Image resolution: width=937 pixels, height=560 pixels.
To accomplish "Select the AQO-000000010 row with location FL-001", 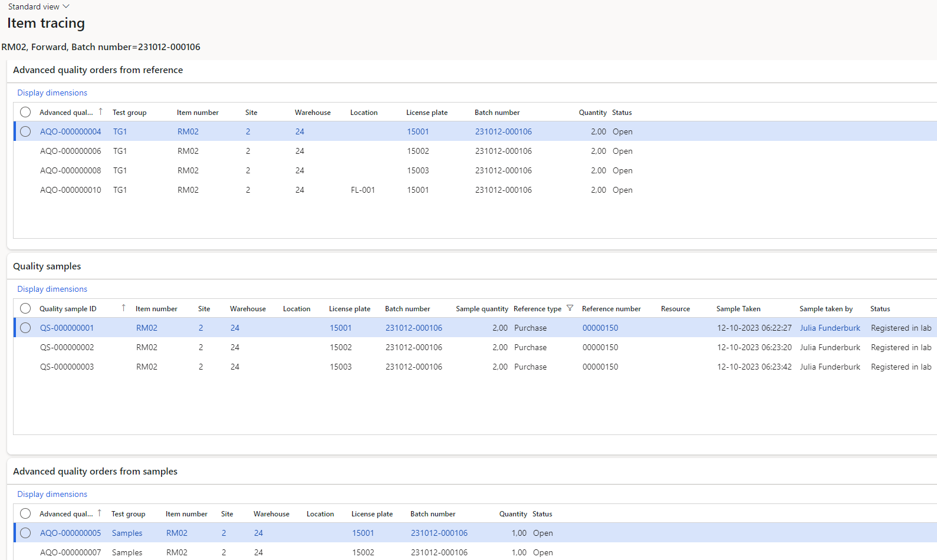I will (70, 190).
